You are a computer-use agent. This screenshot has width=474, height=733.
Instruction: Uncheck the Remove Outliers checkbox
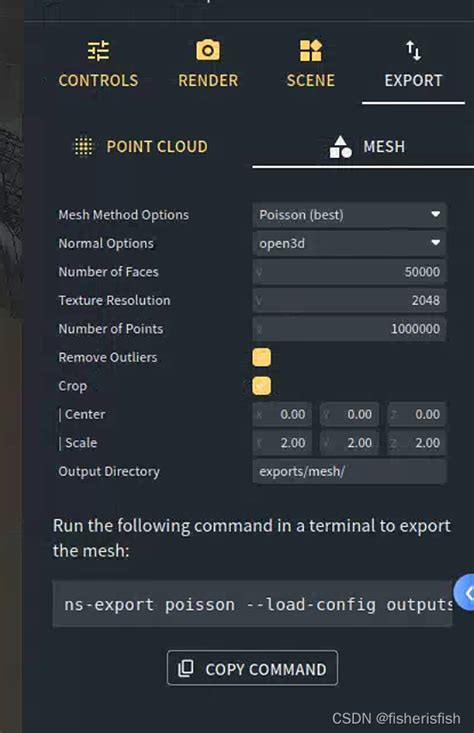pos(261,357)
